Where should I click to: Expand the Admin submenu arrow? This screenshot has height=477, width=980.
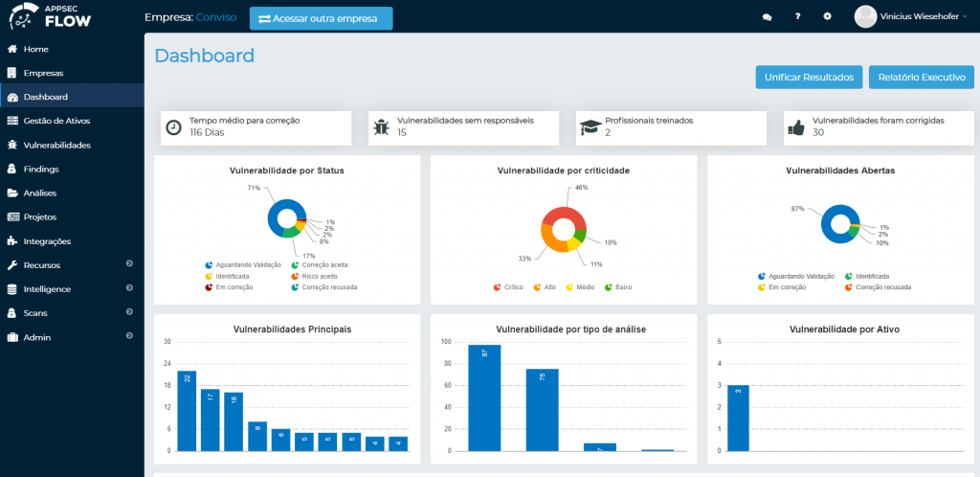pos(129,335)
